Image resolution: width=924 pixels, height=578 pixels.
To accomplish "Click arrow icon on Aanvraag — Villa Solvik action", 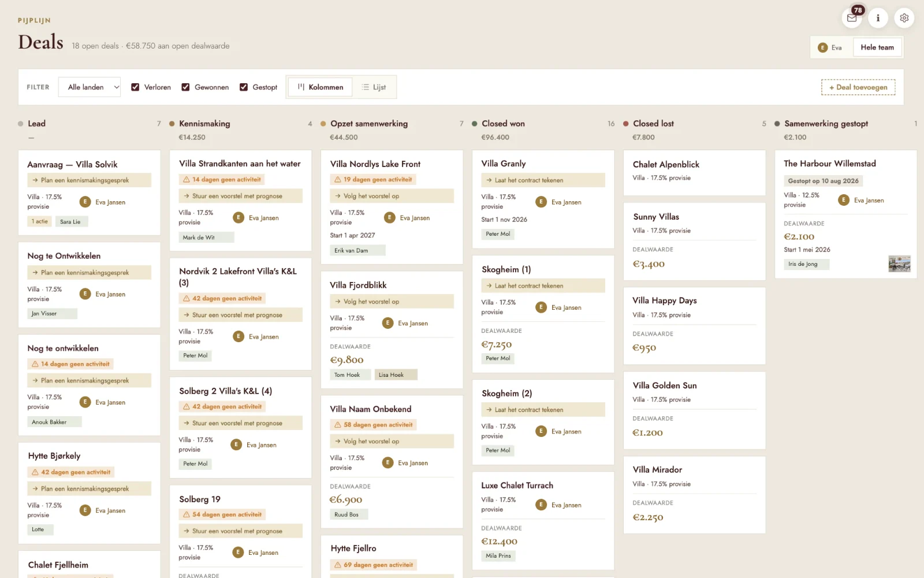I will coord(35,180).
